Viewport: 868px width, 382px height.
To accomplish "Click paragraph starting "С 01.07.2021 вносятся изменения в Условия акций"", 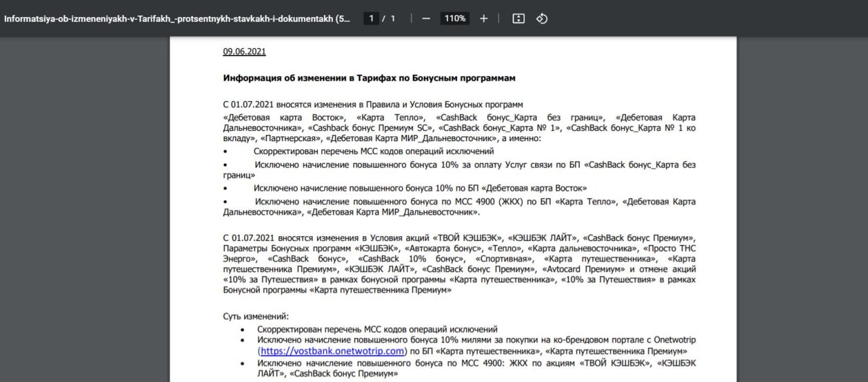I will coord(459,264).
